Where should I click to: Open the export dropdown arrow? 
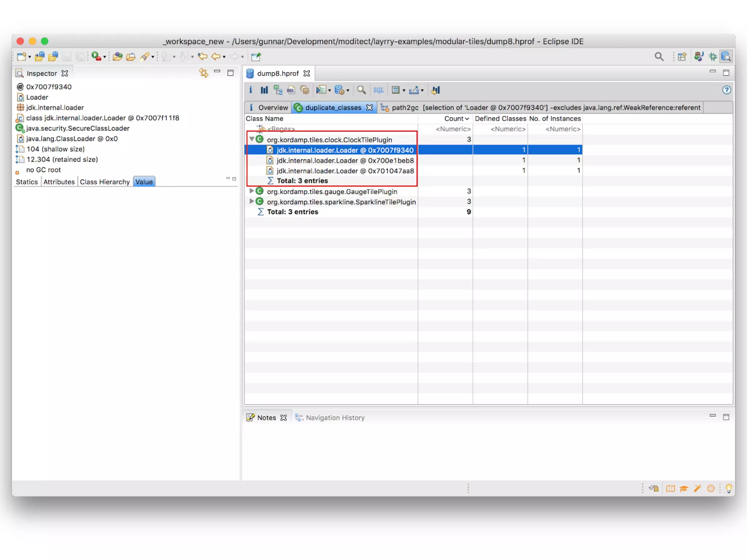point(422,90)
